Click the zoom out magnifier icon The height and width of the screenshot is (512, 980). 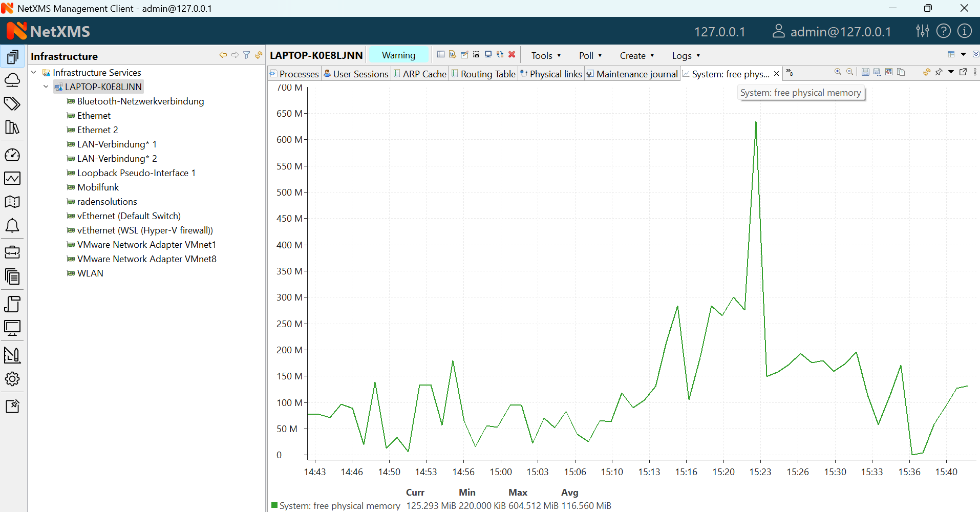[x=850, y=72]
